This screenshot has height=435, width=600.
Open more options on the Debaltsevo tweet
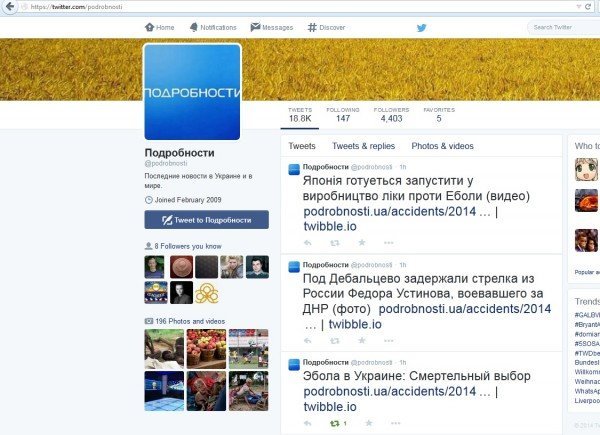(x=389, y=341)
